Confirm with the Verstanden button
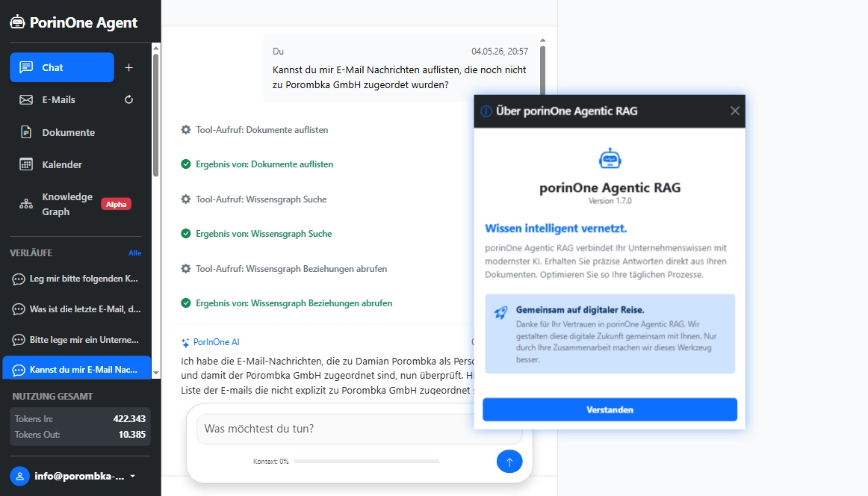 pyautogui.click(x=610, y=409)
